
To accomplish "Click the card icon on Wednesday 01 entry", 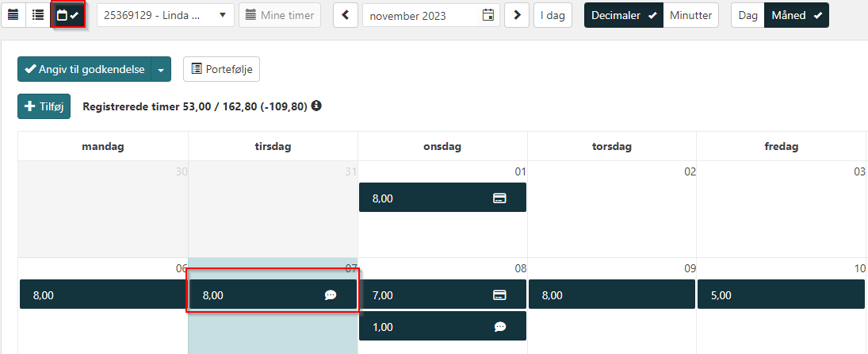I will pos(499,198).
